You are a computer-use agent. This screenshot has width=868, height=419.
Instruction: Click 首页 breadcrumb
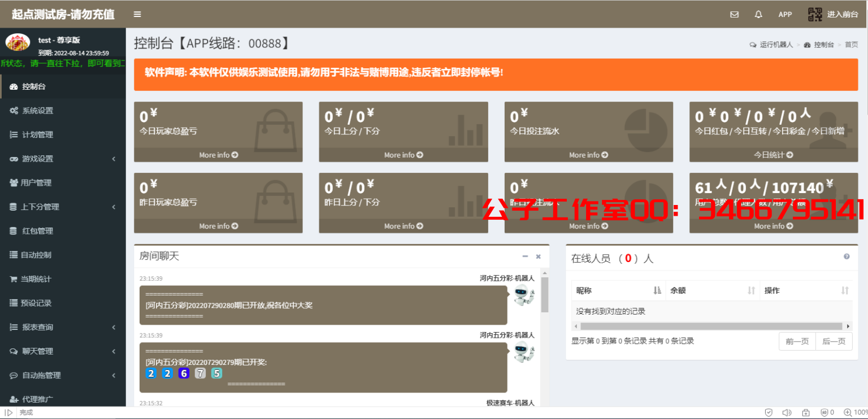tap(852, 45)
